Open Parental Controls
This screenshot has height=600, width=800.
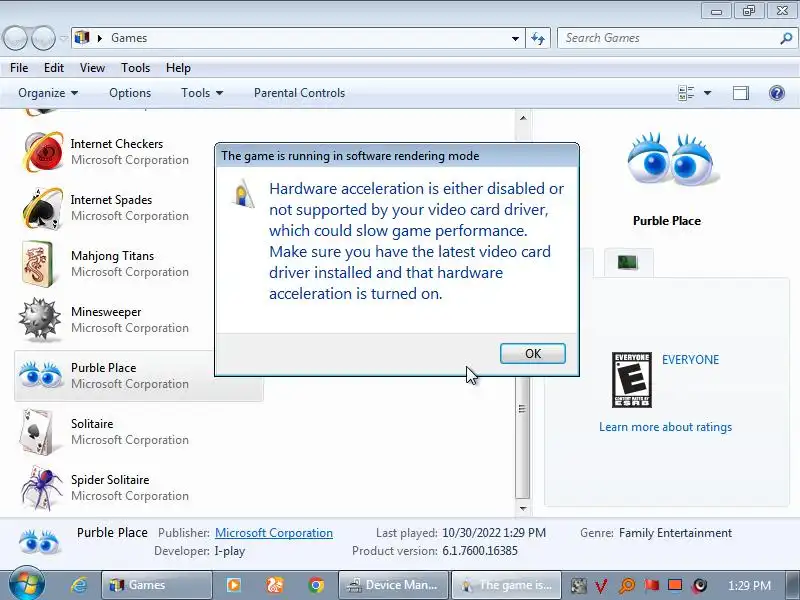click(299, 93)
